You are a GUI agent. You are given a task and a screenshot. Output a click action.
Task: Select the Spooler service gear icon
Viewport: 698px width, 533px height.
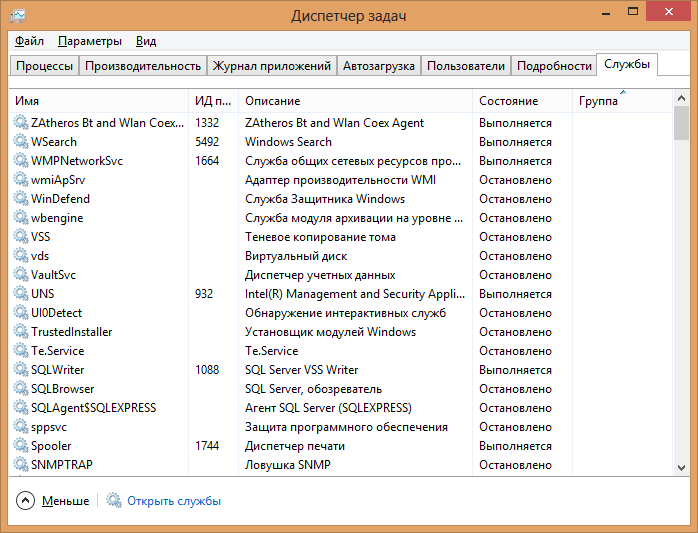point(20,446)
